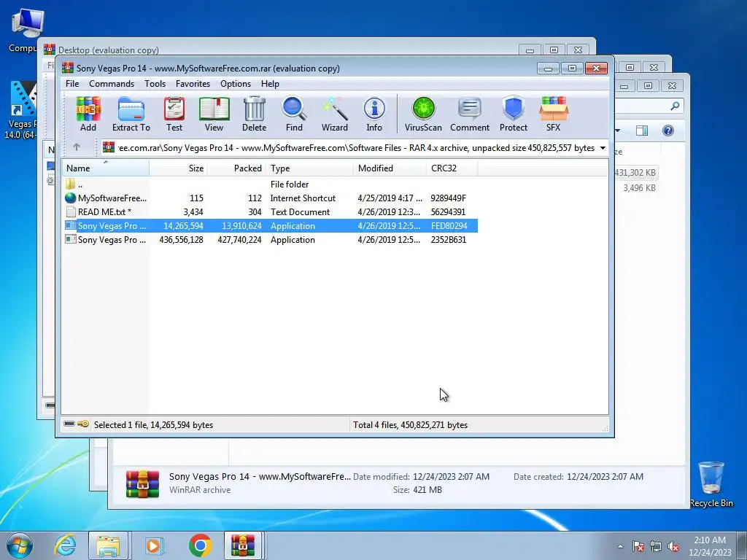This screenshot has height=560, width=747.
Task: Click the search magnifier in the Explorer window
Action: tap(675, 106)
